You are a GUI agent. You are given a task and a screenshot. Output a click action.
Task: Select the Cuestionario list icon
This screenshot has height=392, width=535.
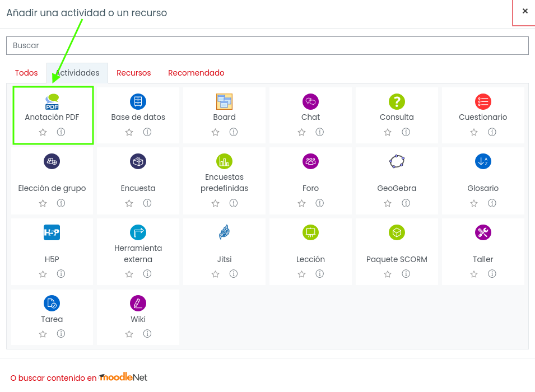point(483,102)
